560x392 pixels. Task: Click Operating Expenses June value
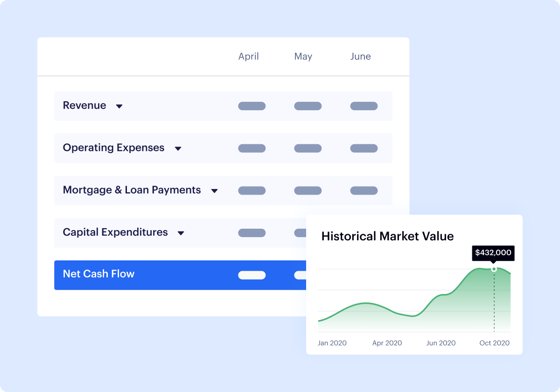click(364, 148)
